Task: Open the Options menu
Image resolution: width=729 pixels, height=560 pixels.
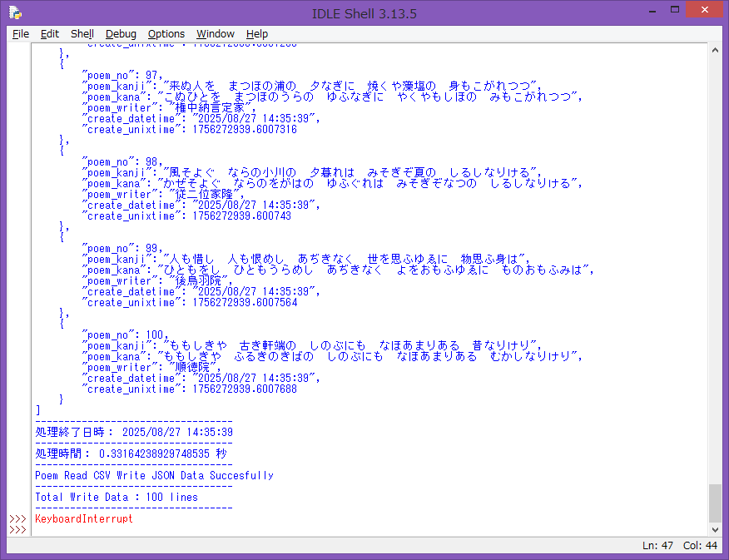Action: [166, 34]
